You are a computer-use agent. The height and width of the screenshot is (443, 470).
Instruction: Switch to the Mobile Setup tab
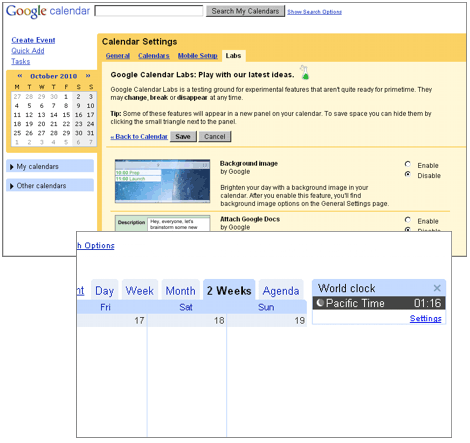(x=198, y=56)
